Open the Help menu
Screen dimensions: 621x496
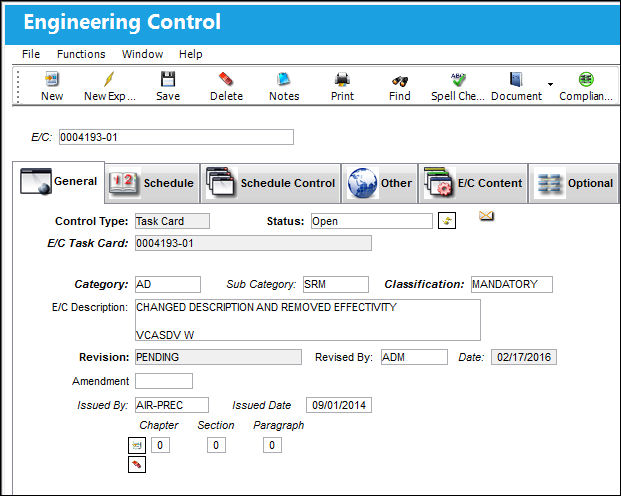pos(190,54)
